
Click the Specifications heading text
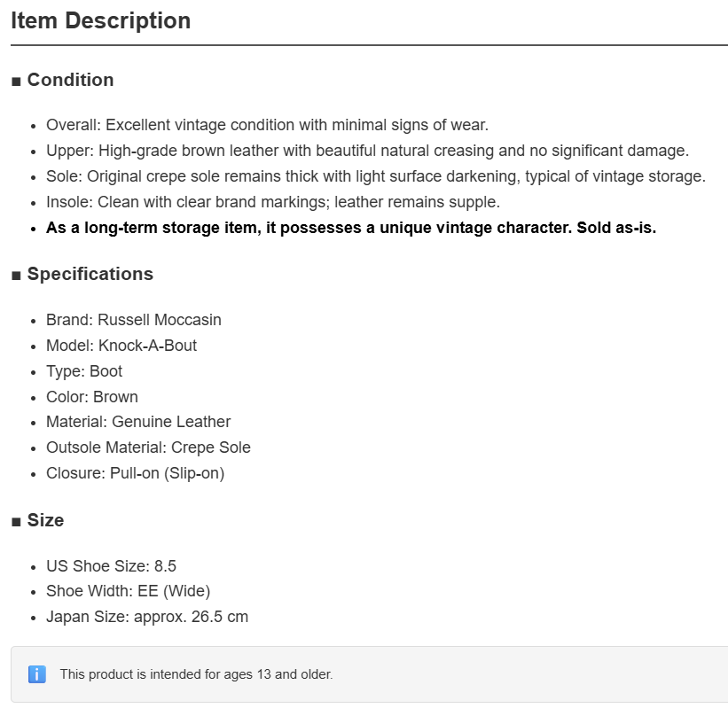coord(90,274)
